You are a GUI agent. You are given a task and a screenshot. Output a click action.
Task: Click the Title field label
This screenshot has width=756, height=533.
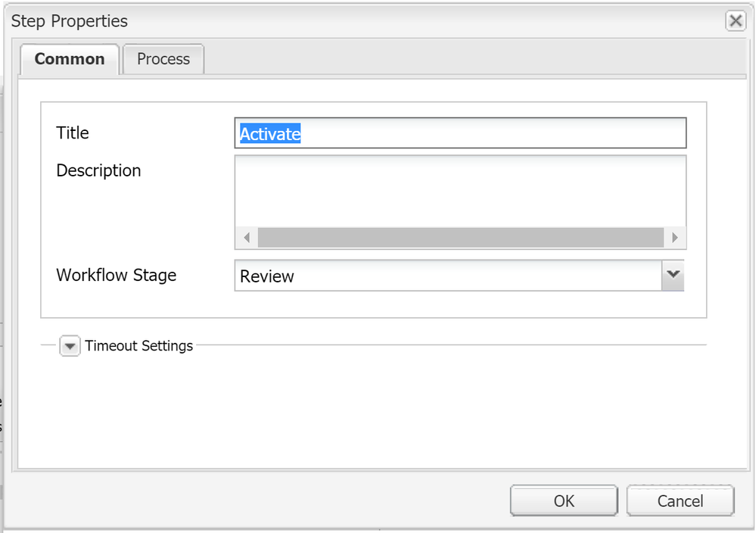[x=73, y=133]
